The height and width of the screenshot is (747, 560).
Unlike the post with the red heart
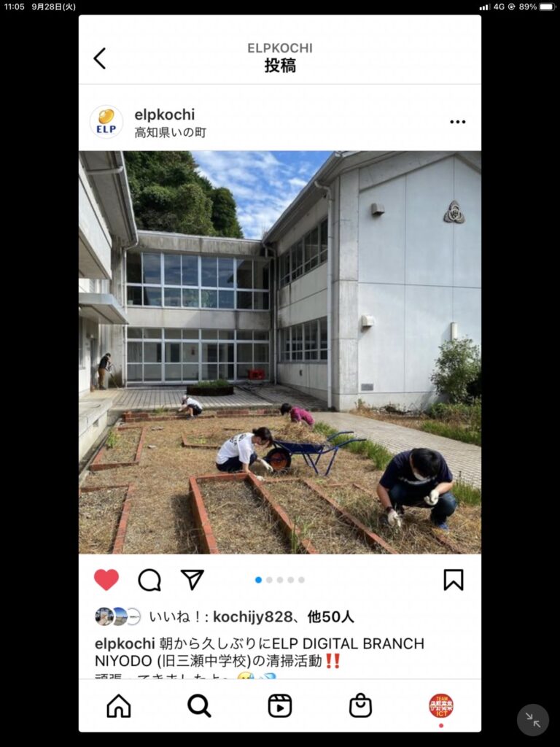coord(106,580)
